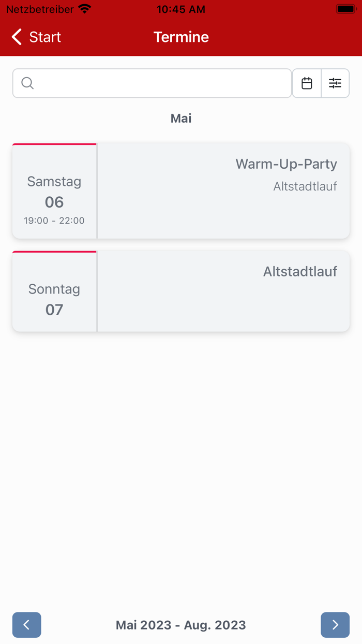Open the filter sliders options
This screenshot has width=362, height=644.
(x=335, y=83)
